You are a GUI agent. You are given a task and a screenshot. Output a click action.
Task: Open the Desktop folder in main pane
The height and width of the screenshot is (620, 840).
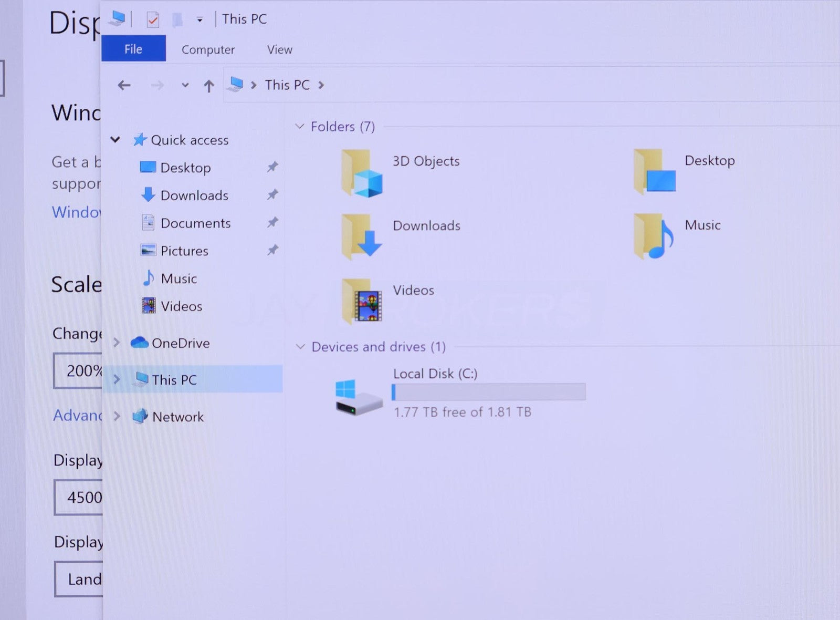tap(654, 172)
